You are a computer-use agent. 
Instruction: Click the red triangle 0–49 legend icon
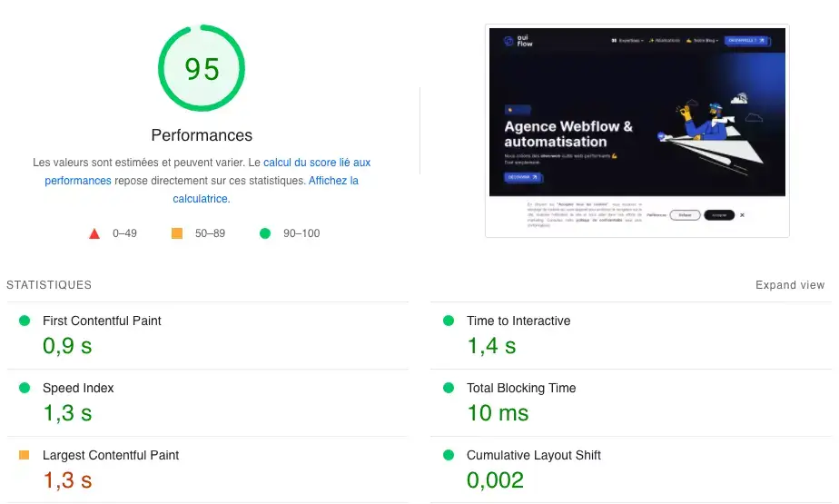[94, 233]
